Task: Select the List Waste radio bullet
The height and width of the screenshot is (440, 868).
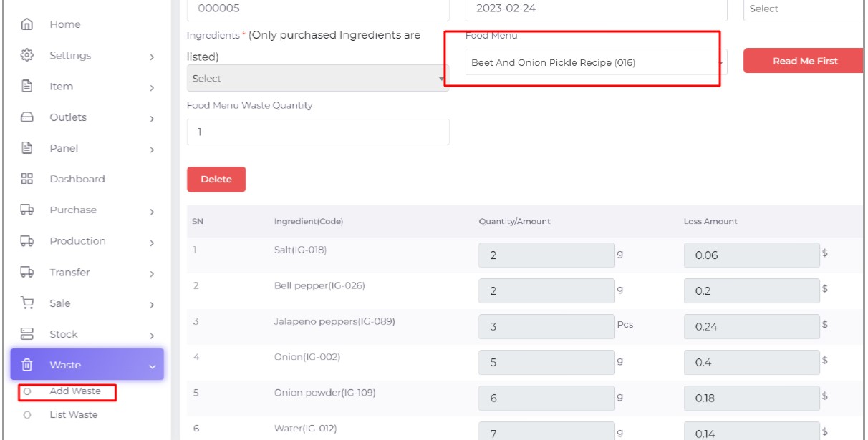Action: coord(27,415)
